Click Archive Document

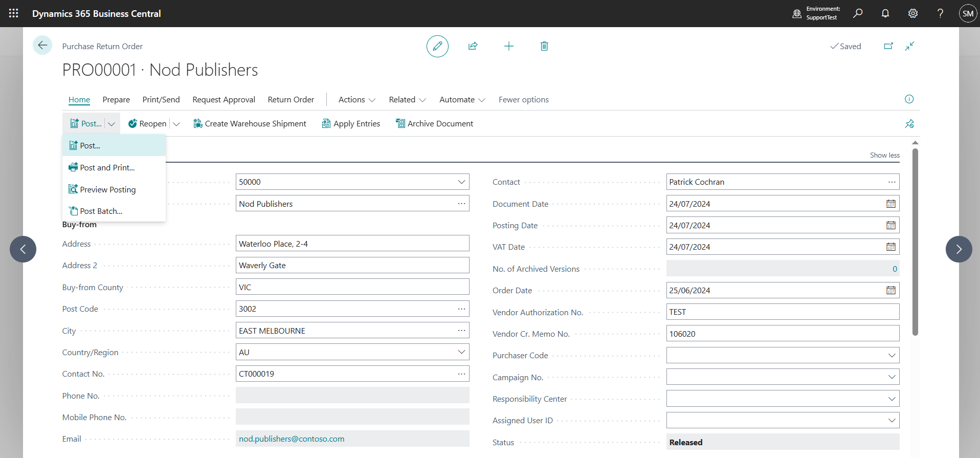[434, 124]
